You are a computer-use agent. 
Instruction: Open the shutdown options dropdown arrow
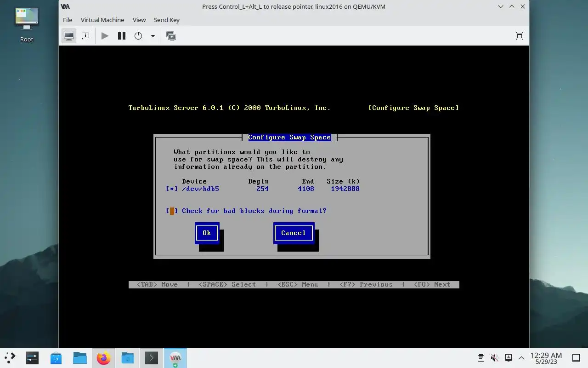click(153, 36)
